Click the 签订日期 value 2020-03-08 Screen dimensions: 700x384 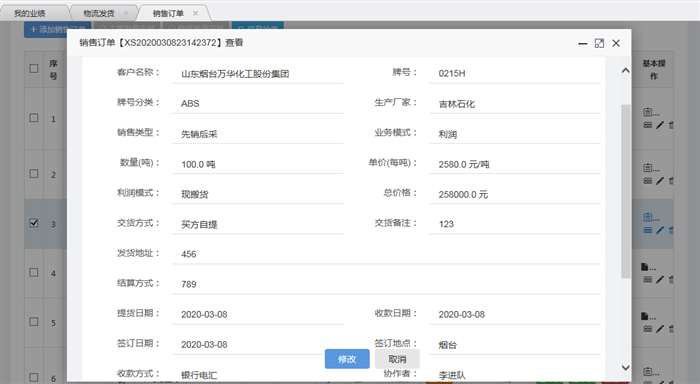tap(204, 344)
